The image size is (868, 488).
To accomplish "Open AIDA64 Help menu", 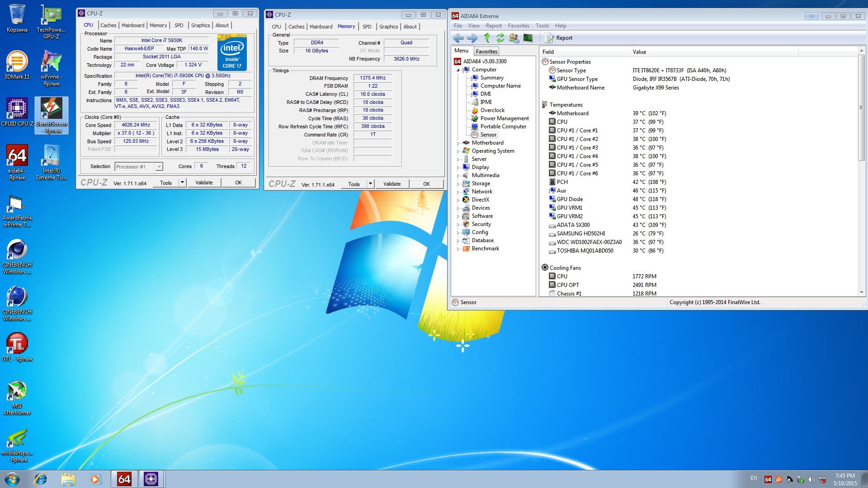I will [x=561, y=26].
